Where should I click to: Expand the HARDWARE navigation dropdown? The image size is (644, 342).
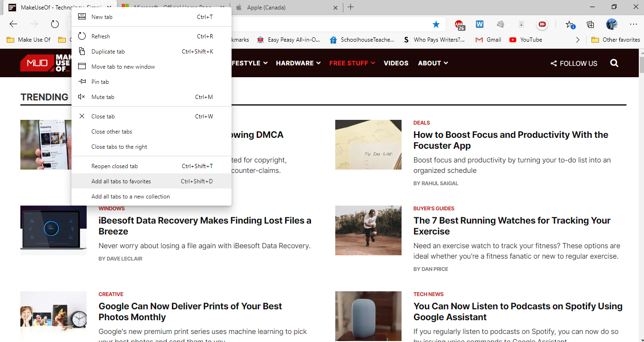(x=298, y=63)
